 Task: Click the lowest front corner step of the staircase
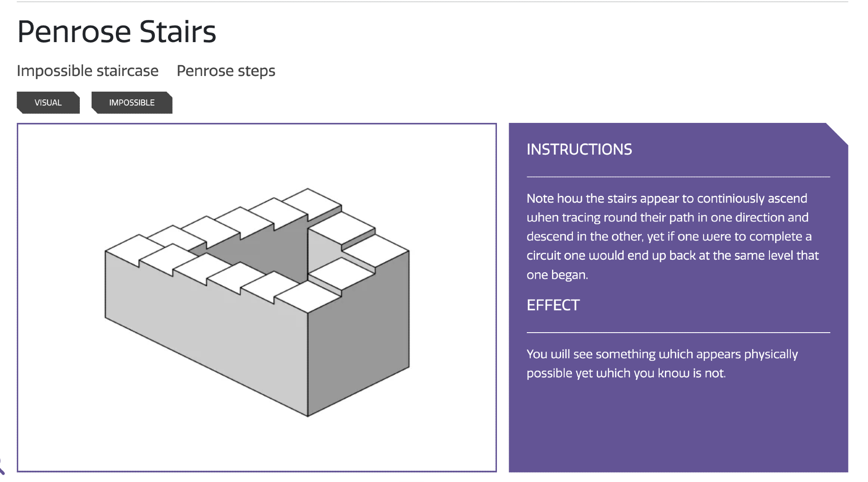coord(308,297)
